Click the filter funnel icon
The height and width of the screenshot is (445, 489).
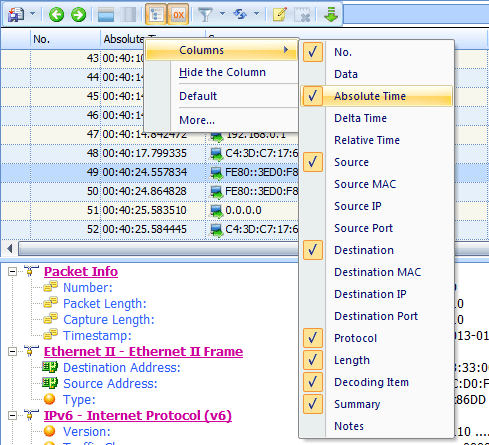click(x=205, y=15)
